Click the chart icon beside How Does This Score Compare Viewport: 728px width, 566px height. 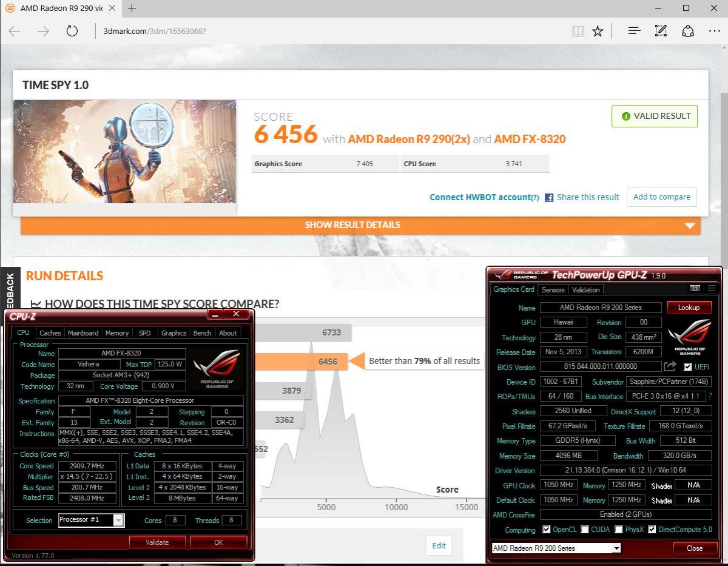36,304
